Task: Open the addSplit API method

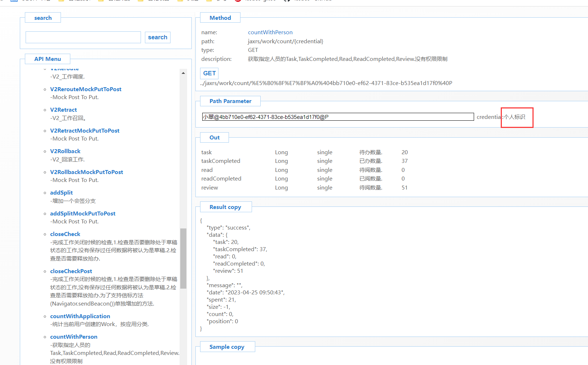Action: point(61,193)
